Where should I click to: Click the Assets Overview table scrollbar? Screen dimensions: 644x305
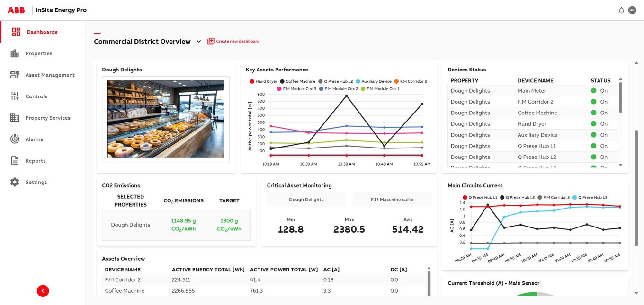[429, 283]
